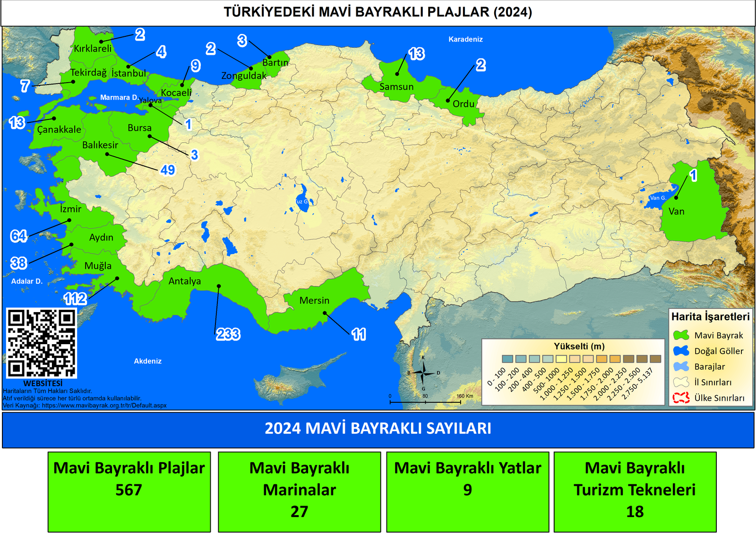Click the number 233 for Antalya
Image resolution: width=756 pixels, height=534 pixels.
coord(228,334)
